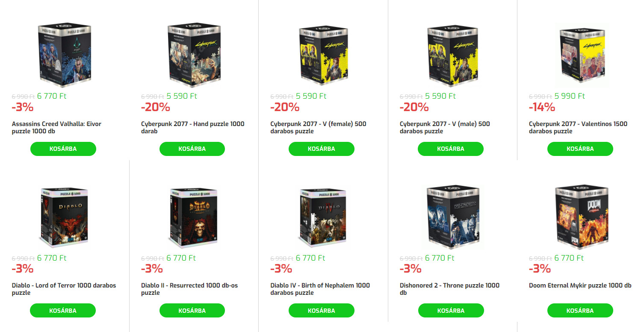Image resolution: width=644 pixels, height=332 pixels.
Task: Open the Cyberpunk 2077 Hand puzzle image
Action: click(x=192, y=55)
